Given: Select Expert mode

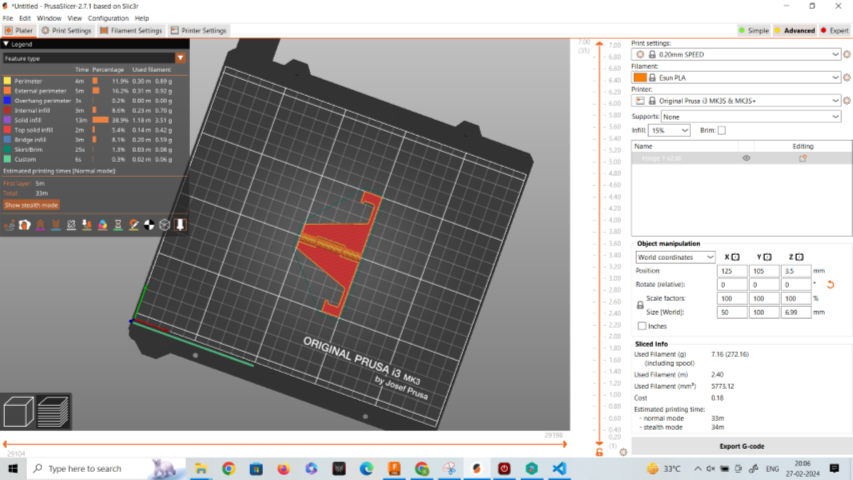Looking at the screenshot, I should click(835, 30).
